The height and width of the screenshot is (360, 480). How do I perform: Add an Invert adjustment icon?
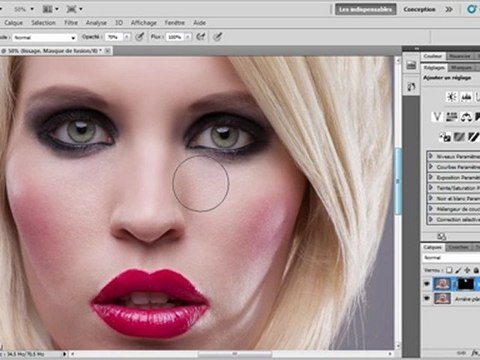click(x=445, y=137)
